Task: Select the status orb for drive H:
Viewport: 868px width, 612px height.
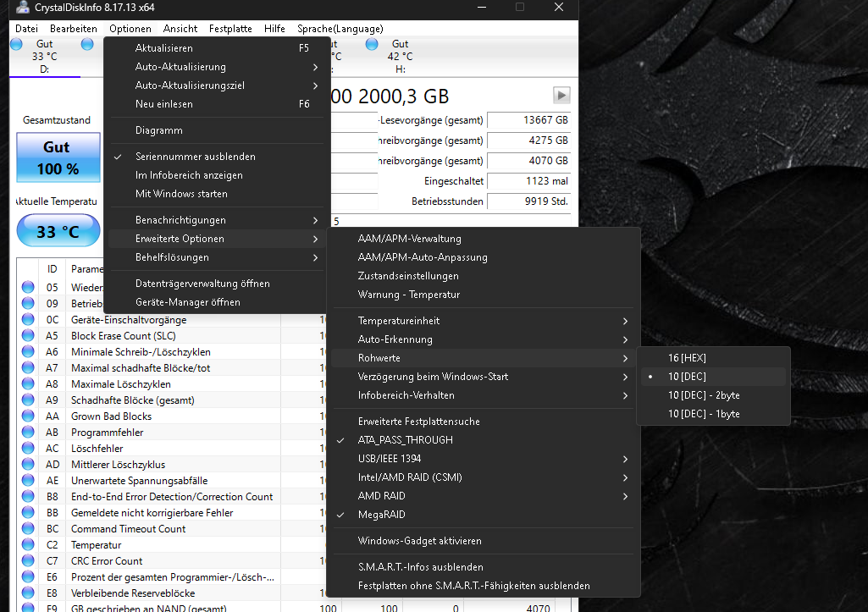Action: click(372, 44)
